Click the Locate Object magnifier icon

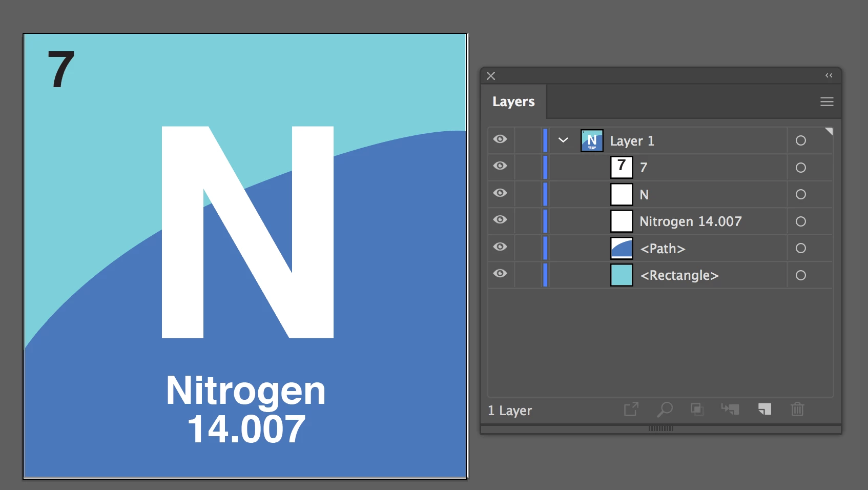pos(665,409)
